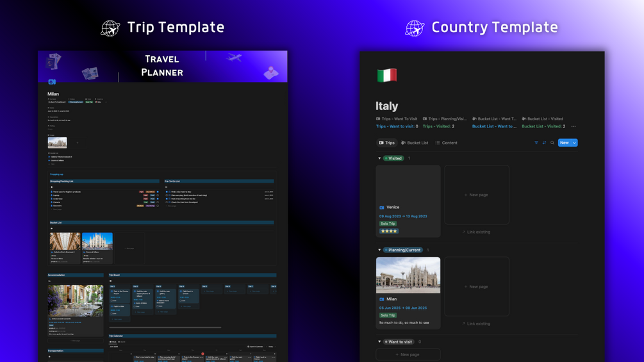644x362 pixels.
Task: Collapse the Visited group triangle
Action: [x=379, y=158]
